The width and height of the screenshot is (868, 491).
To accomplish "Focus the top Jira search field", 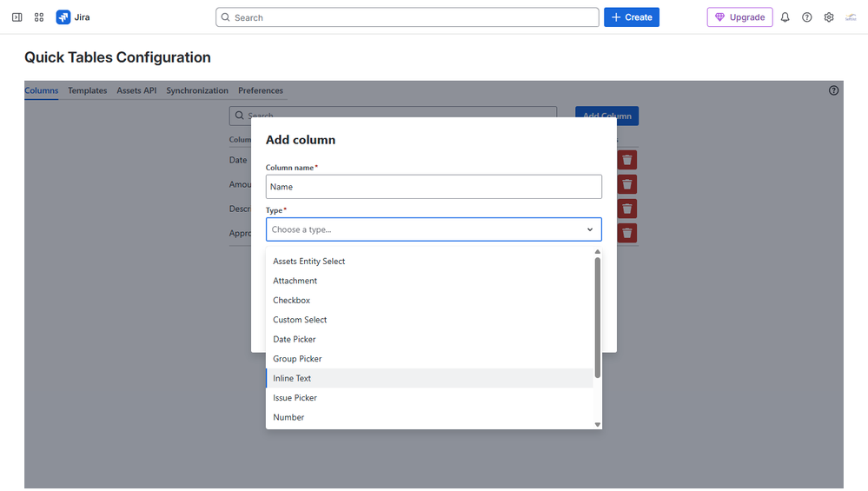I will (407, 17).
